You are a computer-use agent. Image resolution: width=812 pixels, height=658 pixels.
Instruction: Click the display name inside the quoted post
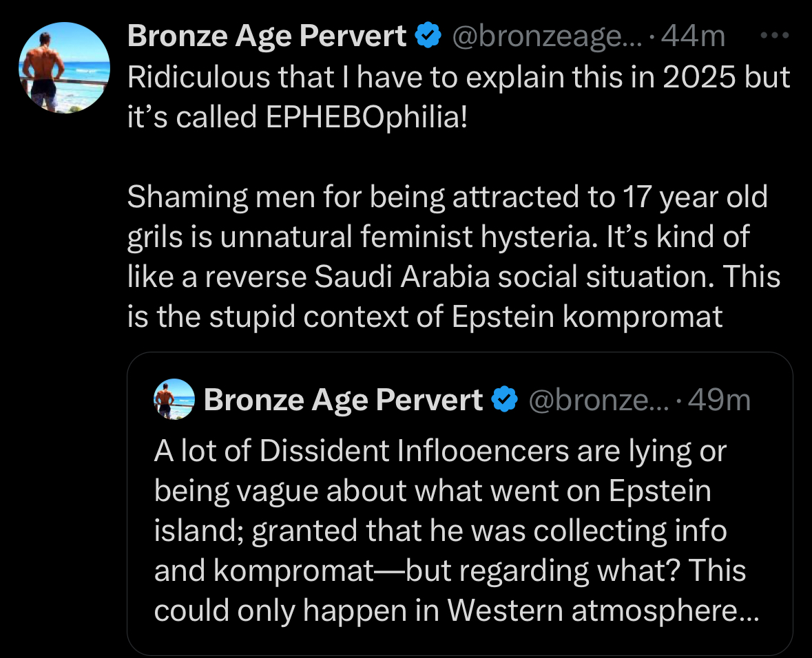344,400
